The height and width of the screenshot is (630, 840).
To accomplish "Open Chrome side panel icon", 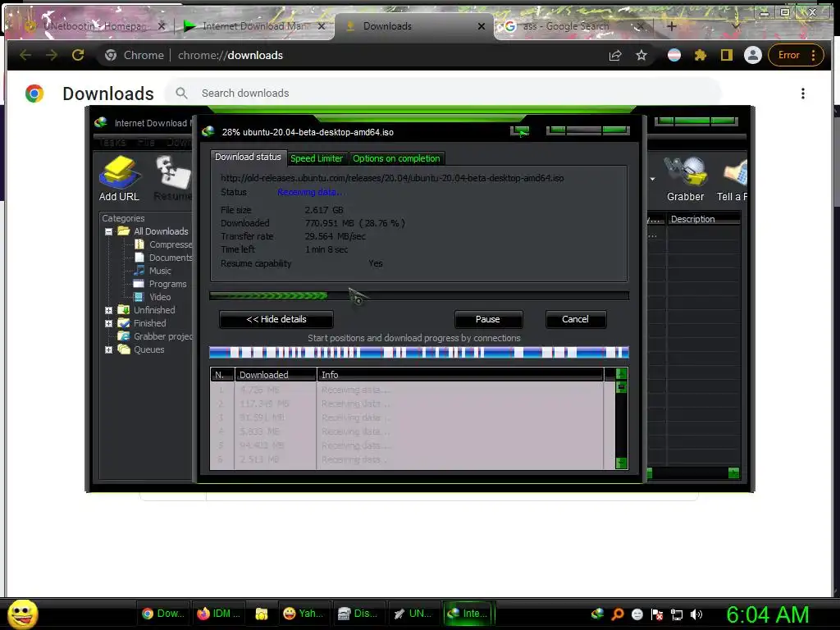I will point(727,55).
